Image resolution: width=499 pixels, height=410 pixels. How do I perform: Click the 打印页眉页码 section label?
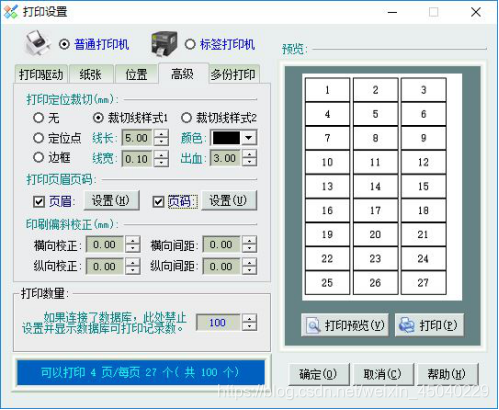point(62,180)
